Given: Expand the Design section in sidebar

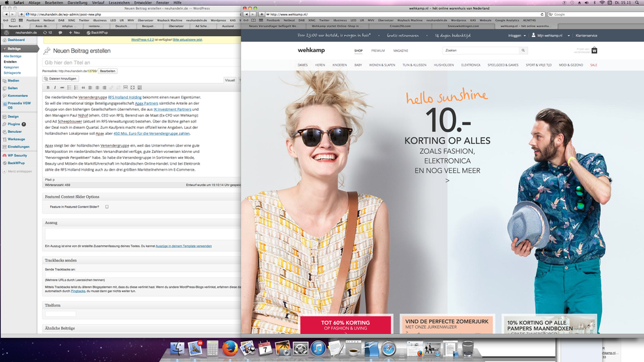Looking at the screenshot, I should pos(13,117).
